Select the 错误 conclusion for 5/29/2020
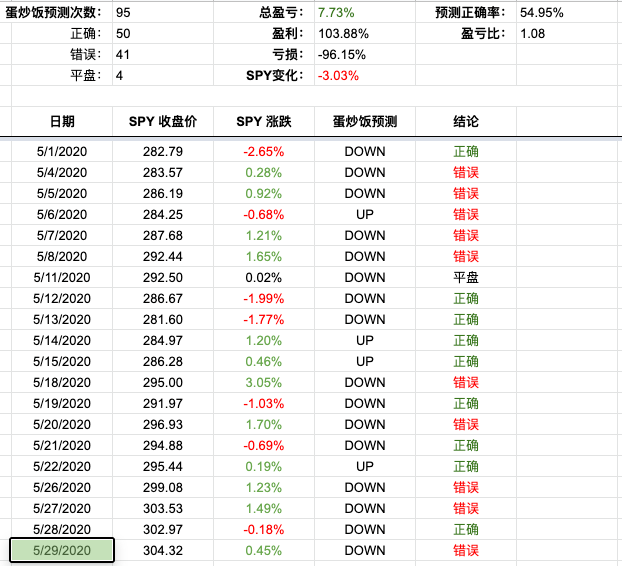This screenshot has height=566, width=622. 466,551
